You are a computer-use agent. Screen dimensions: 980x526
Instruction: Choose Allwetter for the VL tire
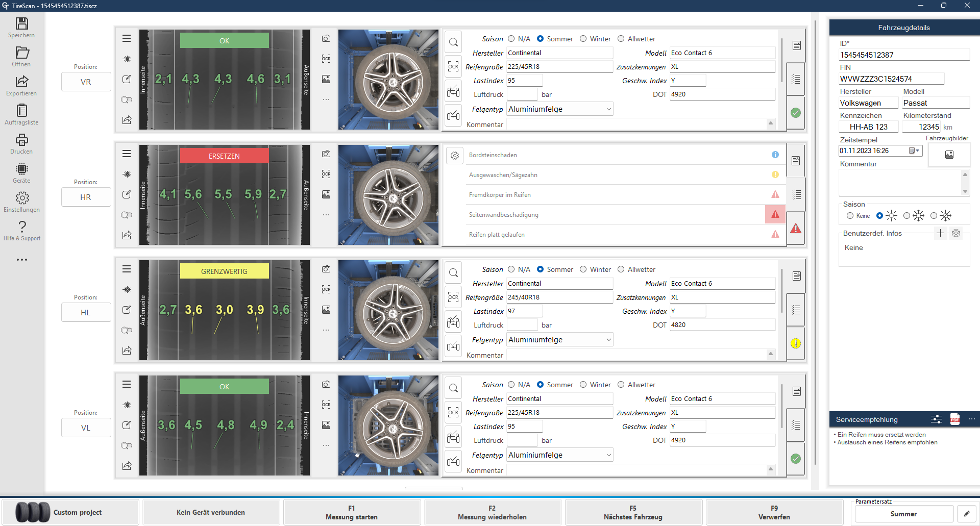pyautogui.click(x=621, y=385)
